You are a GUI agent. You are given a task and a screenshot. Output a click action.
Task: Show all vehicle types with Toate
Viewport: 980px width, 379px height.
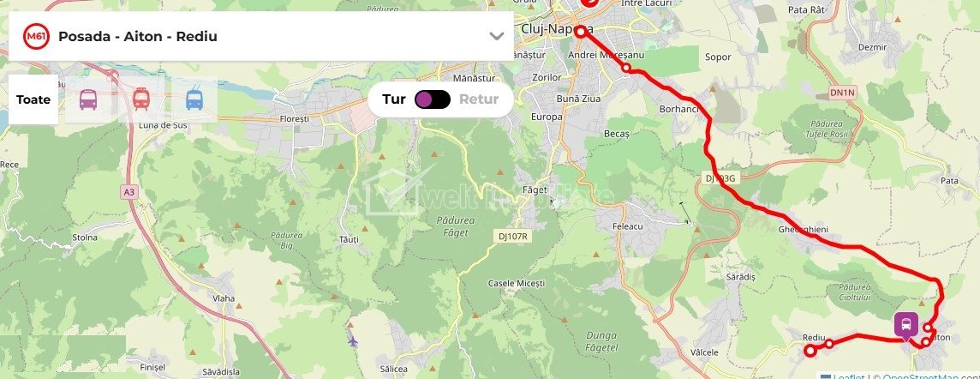tap(33, 99)
